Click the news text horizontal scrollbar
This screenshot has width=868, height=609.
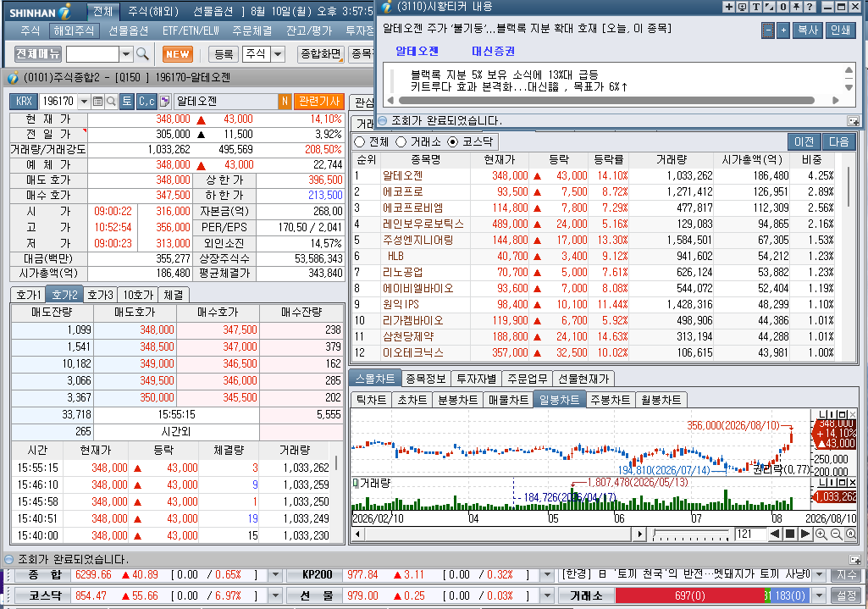(x=606, y=100)
